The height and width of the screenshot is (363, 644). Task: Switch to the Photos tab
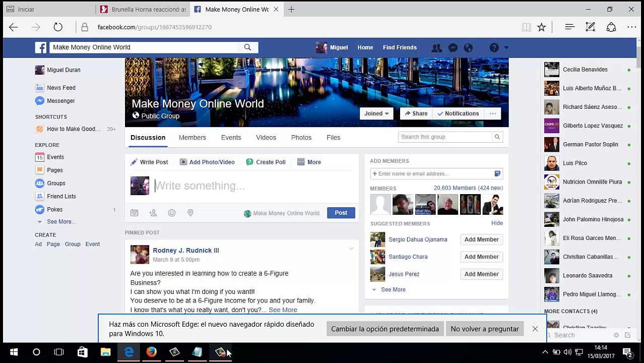(x=301, y=138)
